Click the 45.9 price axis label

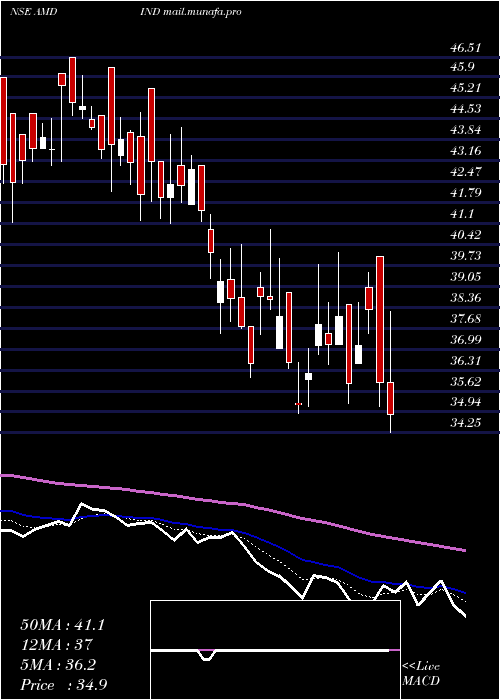(462, 67)
